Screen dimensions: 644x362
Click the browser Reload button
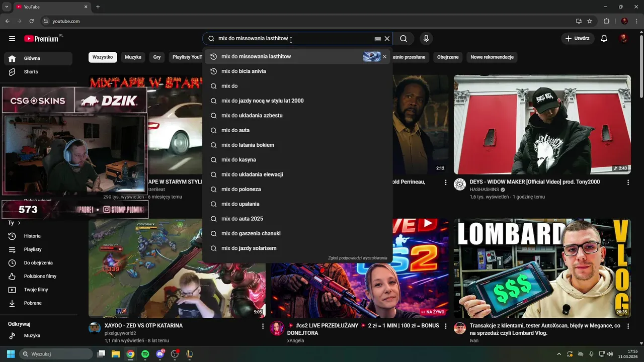(32, 21)
